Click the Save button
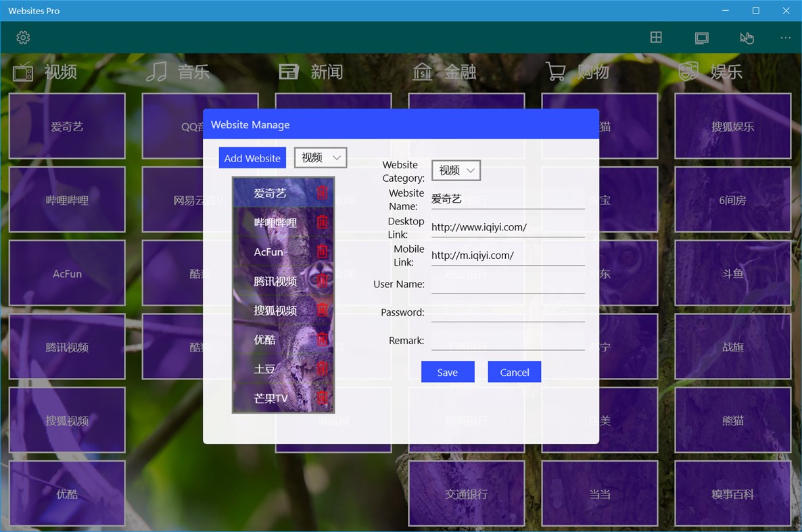This screenshot has width=802, height=532. [x=448, y=372]
